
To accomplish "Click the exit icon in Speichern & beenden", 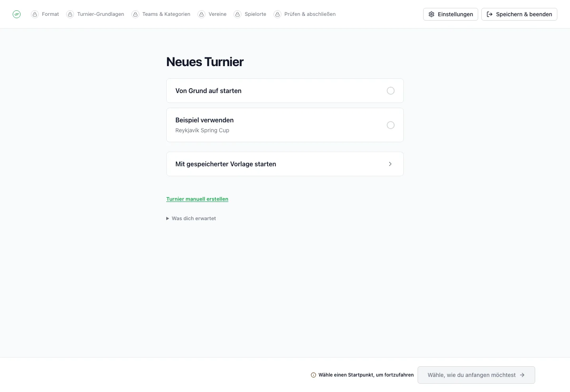I will tap(490, 14).
